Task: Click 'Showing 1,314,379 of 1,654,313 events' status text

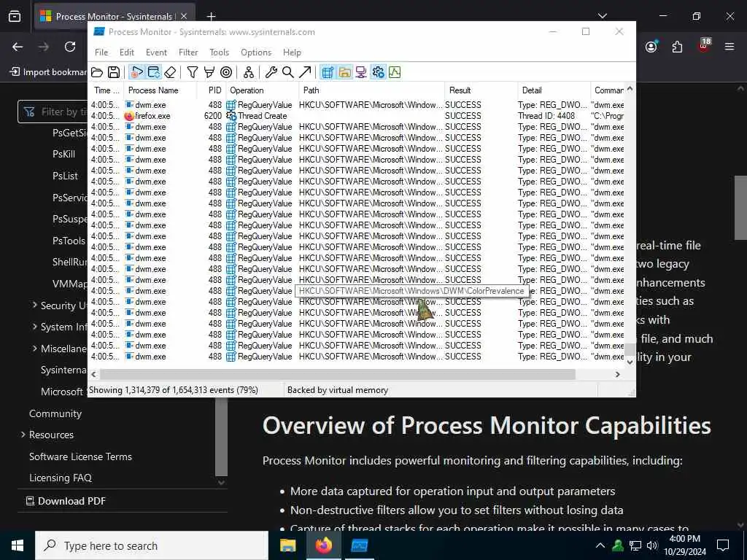Action: tap(174, 390)
